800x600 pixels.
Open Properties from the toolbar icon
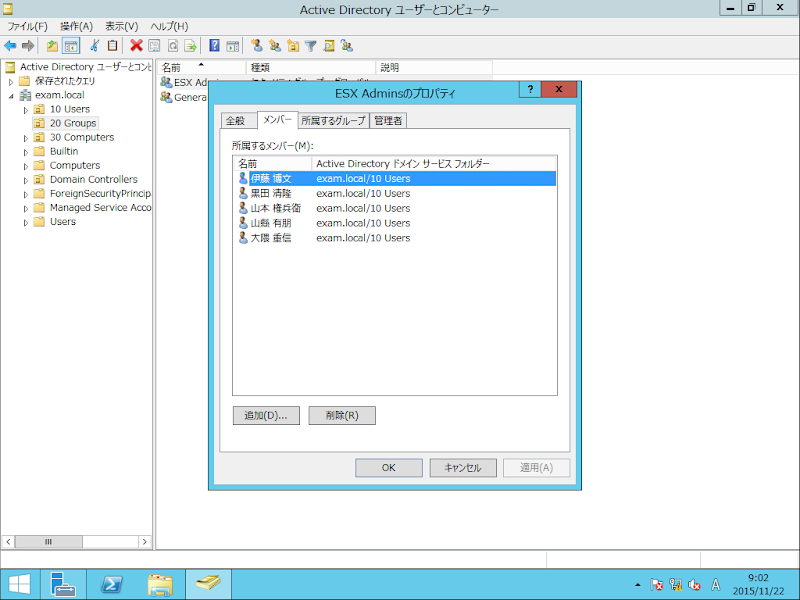pyautogui.click(x=154, y=46)
